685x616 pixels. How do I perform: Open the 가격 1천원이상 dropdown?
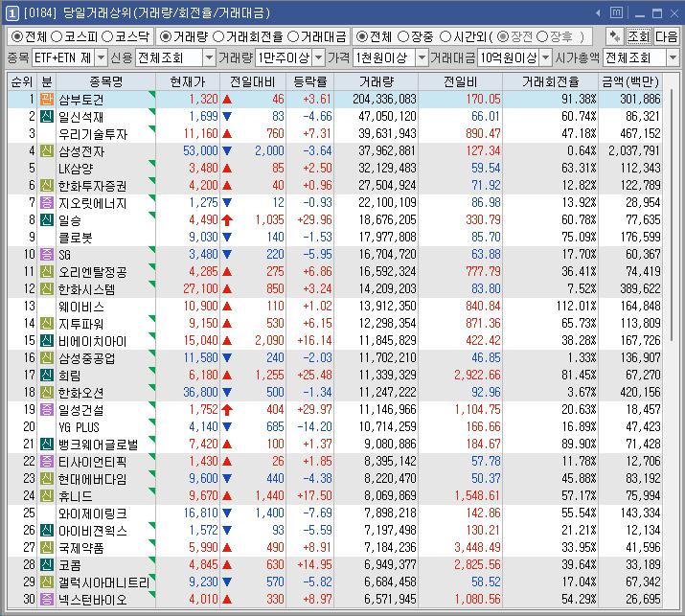(422, 57)
